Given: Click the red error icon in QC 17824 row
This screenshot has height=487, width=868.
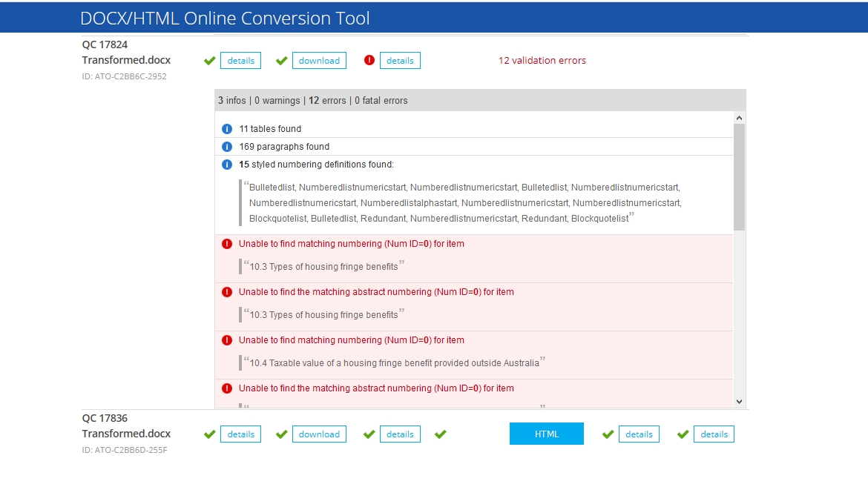Looking at the screenshot, I should coord(369,61).
